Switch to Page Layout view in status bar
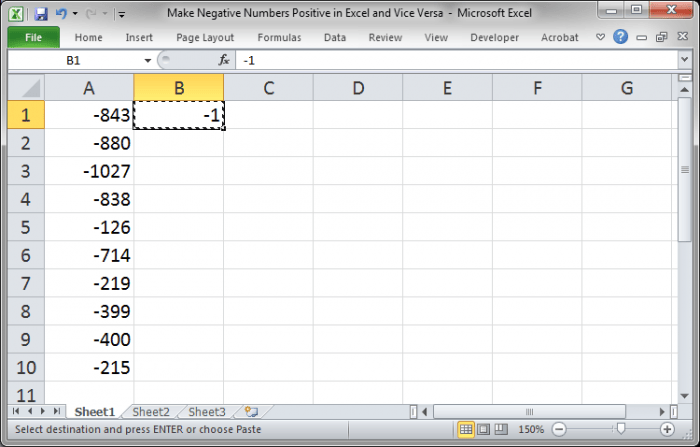 tap(483, 430)
